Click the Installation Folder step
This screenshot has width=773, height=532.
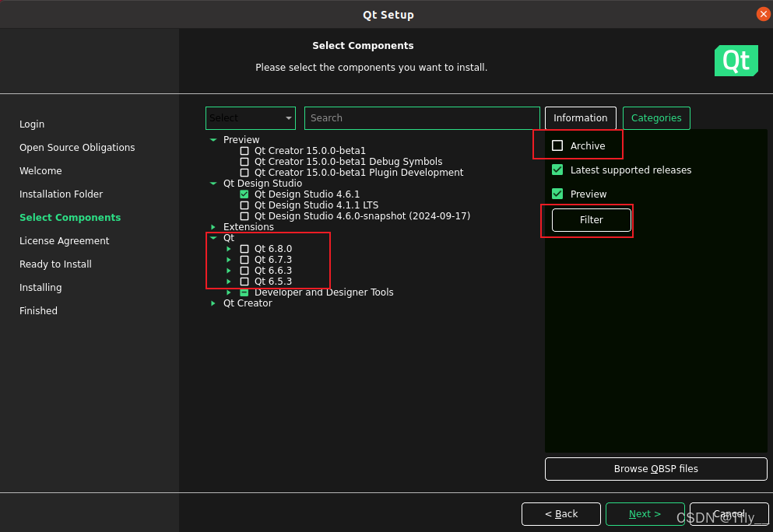pyautogui.click(x=61, y=194)
